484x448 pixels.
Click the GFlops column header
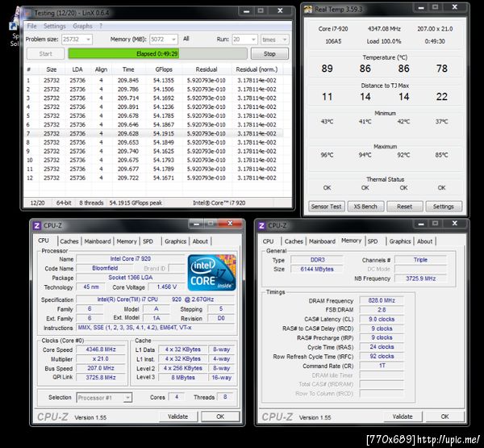(x=164, y=69)
